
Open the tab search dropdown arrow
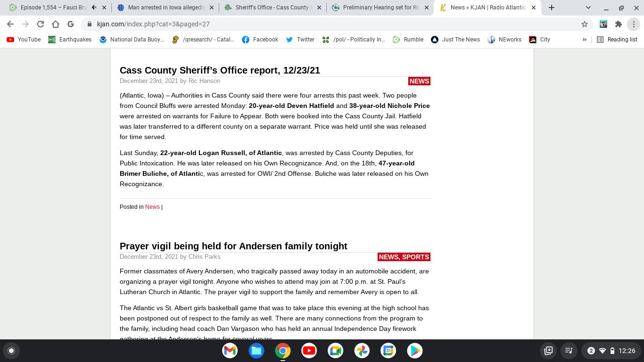point(588,8)
